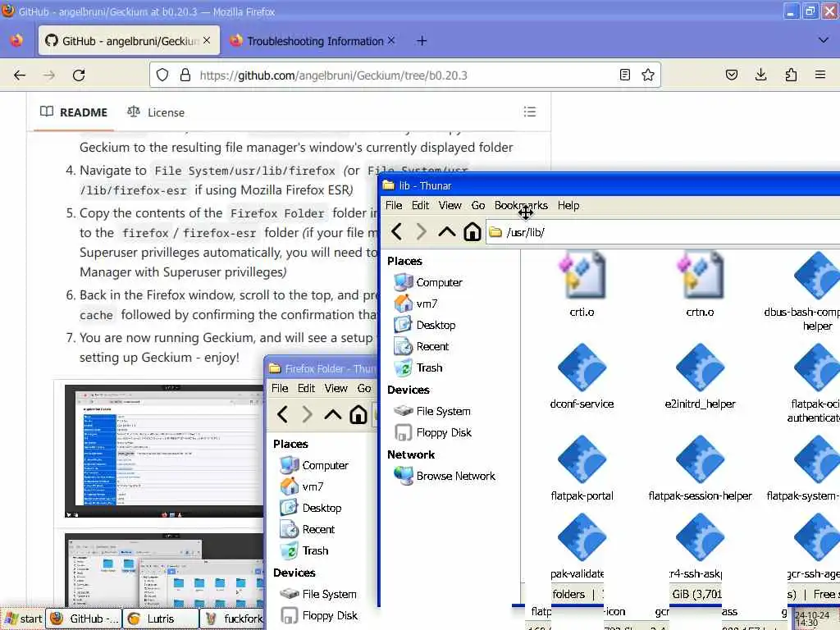
Task: Select the GitHub angelbruni/Geckium tab
Action: coord(129,41)
